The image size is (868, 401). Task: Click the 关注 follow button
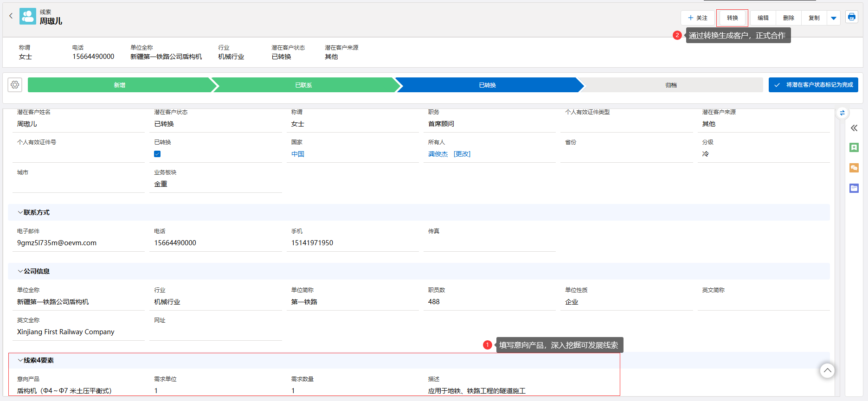tap(698, 18)
